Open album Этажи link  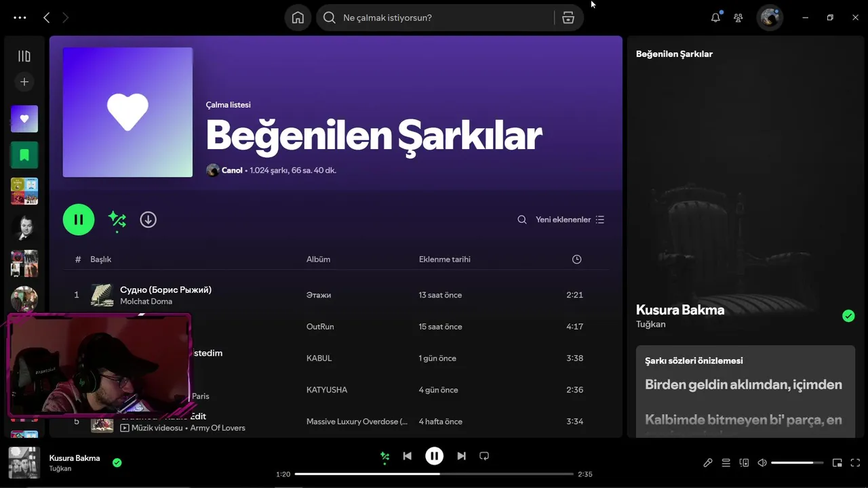319,295
